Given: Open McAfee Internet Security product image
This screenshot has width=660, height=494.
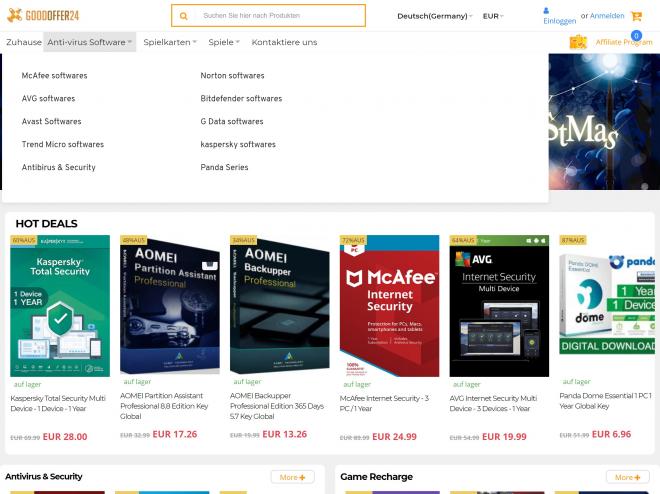Looking at the screenshot, I should [x=389, y=306].
